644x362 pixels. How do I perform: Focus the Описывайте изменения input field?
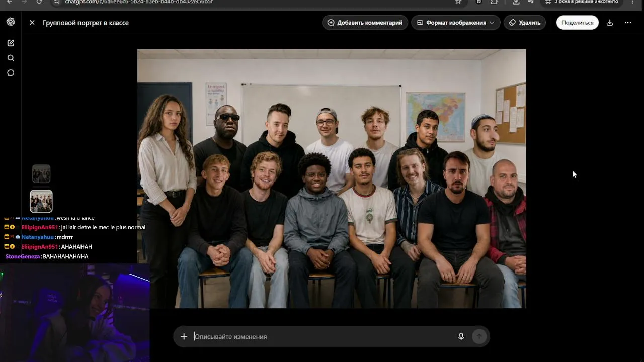point(322,337)
